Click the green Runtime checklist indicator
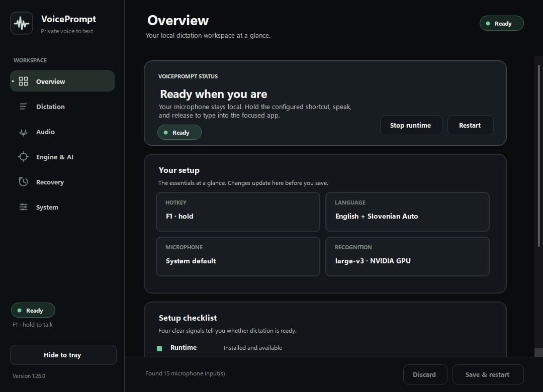This screenshot has width=543, height=392. [x=159, y=348]
